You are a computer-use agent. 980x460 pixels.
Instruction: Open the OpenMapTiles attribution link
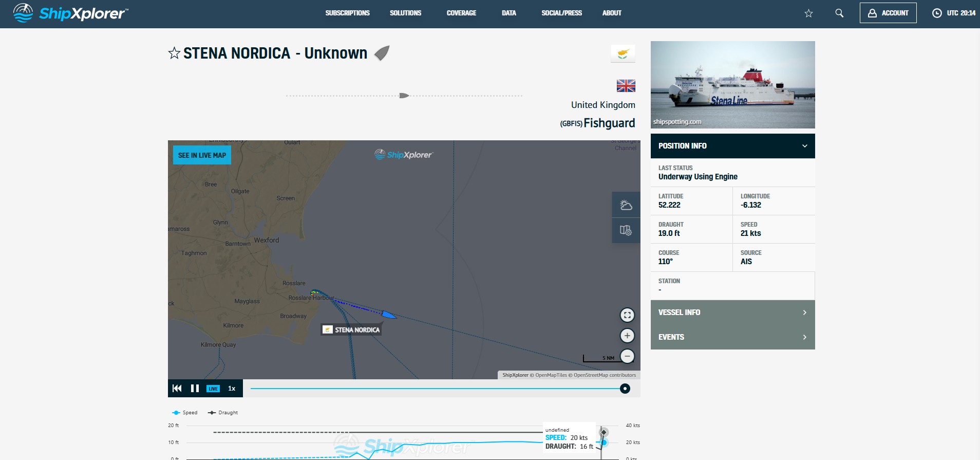pyautogui.click(x=551, y=375)
